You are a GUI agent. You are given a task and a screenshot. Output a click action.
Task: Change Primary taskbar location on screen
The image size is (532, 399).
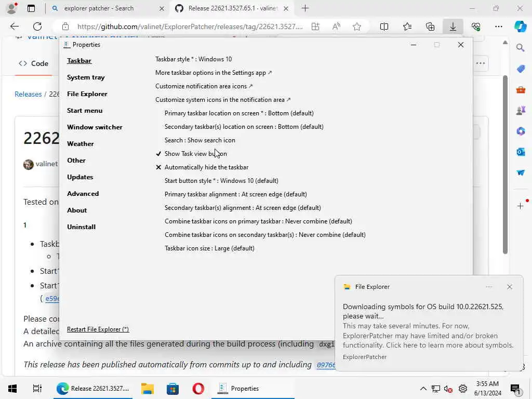click(239, 113)
